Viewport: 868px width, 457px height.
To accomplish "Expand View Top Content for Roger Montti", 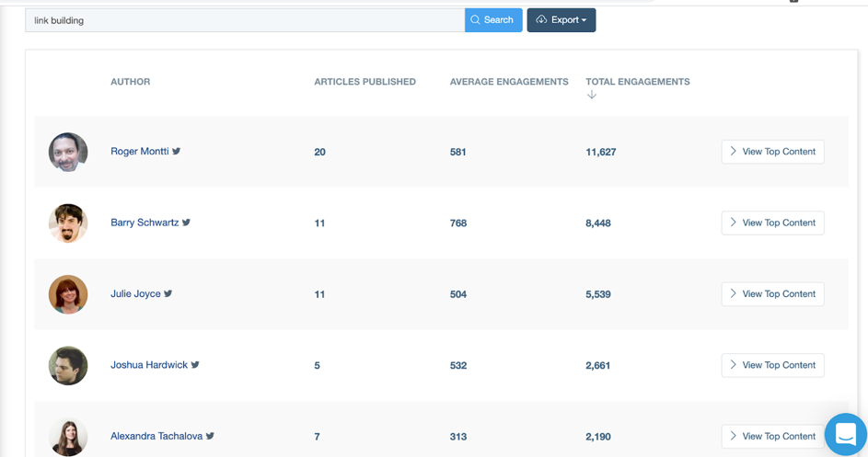I will 772,152.
